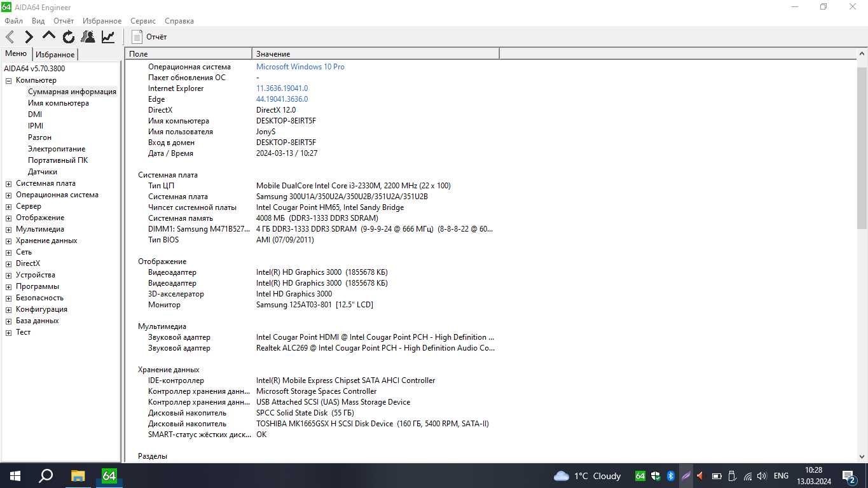This screenshot has width=868, height=488.
Task: Expand the Мультимедиа tree node
Action: (9, 230)
